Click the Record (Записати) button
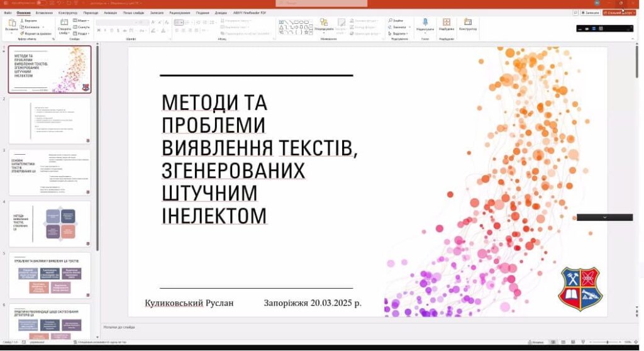 (589, 13)
